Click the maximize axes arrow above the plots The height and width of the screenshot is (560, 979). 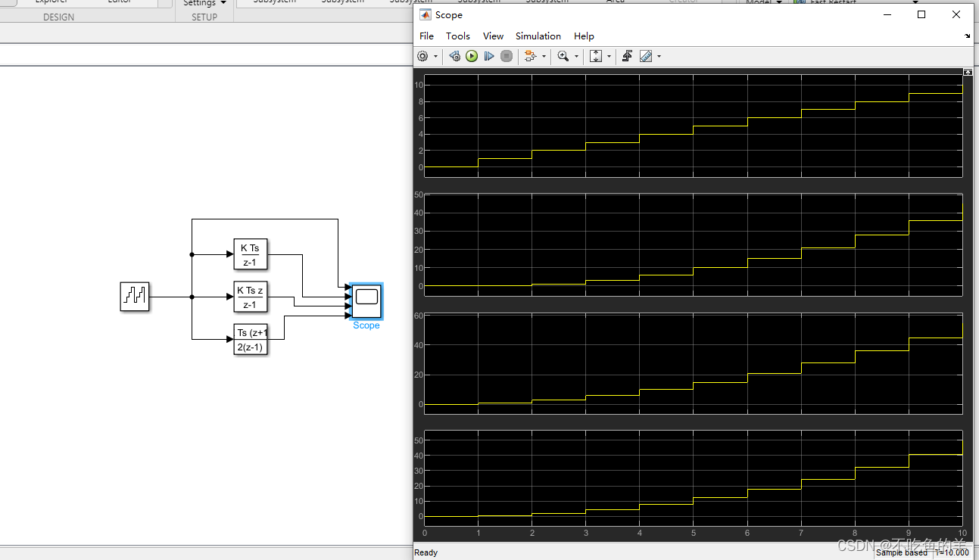tap(968, 72)
